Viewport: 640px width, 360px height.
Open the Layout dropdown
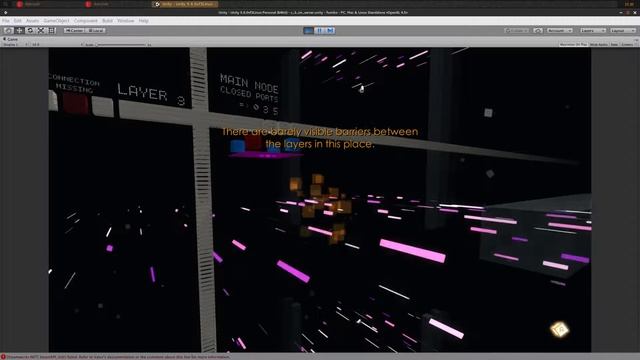click(623, 31)
